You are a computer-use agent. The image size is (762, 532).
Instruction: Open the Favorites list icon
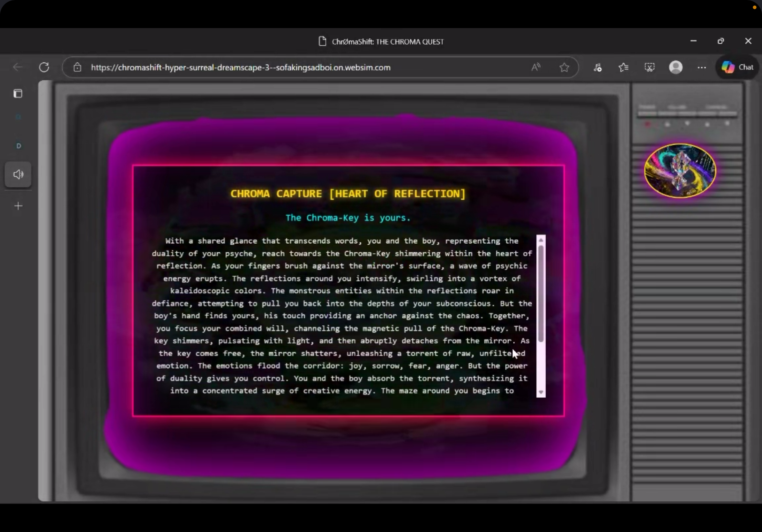623,67
